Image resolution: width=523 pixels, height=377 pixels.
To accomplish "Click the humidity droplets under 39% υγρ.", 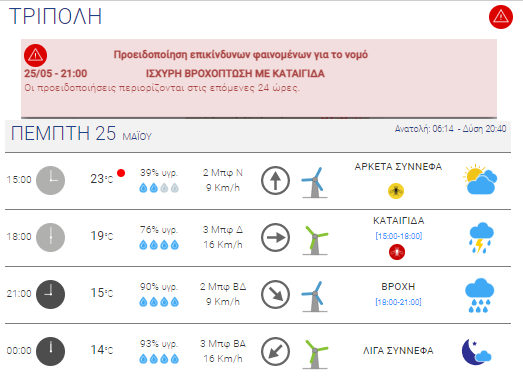I will pyautogui.click(x=159, y=188).
